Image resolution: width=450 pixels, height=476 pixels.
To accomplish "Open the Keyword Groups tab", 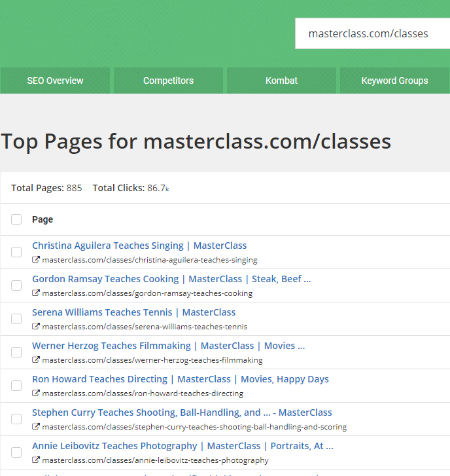I will [394, 81].
